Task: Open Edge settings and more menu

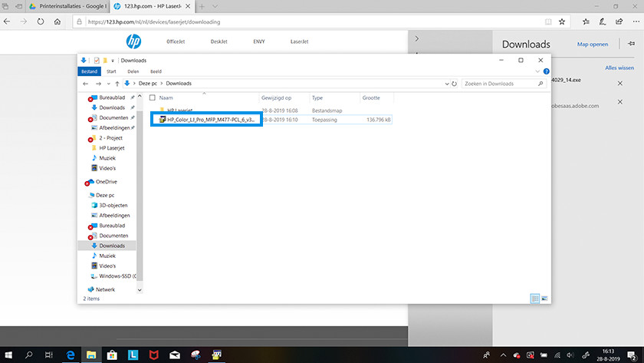Action: pos(636,21)
